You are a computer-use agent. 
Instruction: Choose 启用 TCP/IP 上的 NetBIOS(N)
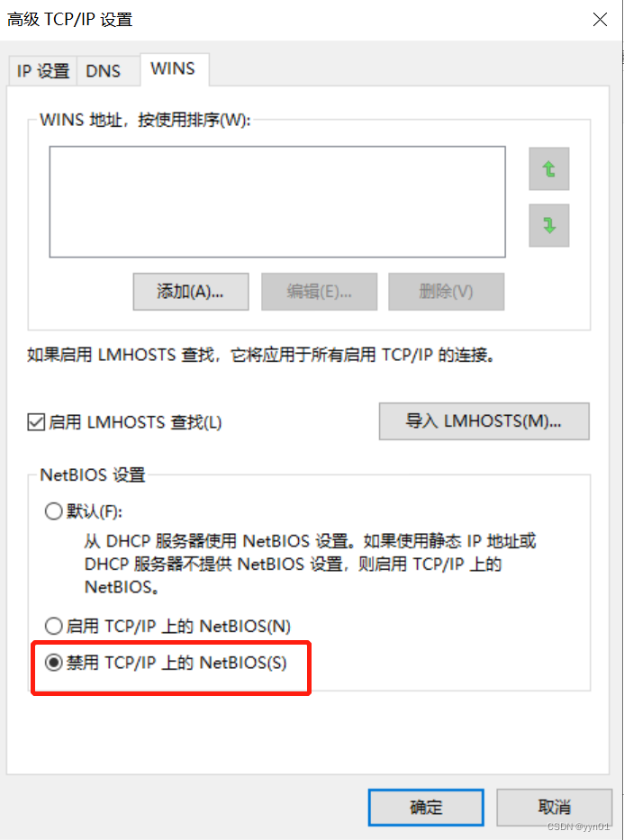[x=53, y=626]
